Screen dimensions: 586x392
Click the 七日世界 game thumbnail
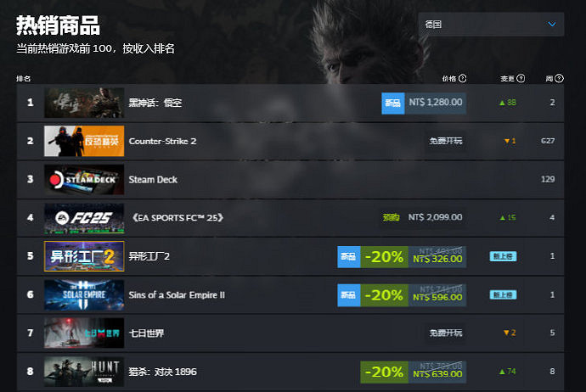tap(84, 333)
